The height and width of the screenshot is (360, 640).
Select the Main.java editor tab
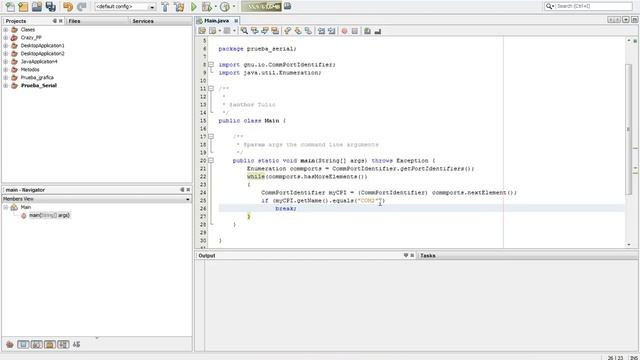[x=216, y=20]
